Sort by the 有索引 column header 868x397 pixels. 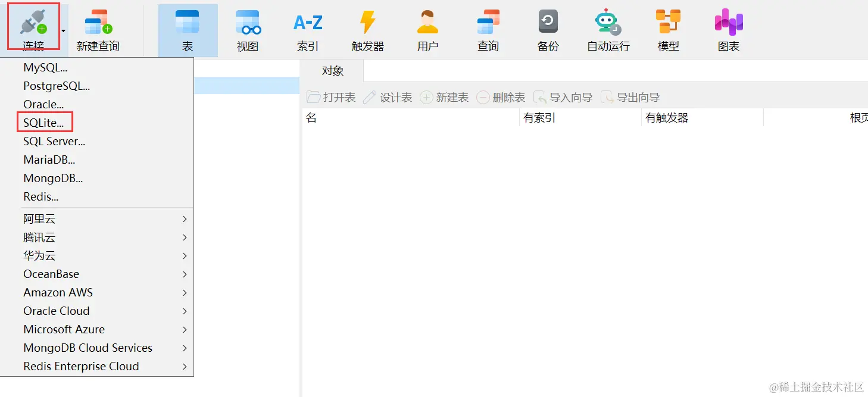click(x=580, y=118)
